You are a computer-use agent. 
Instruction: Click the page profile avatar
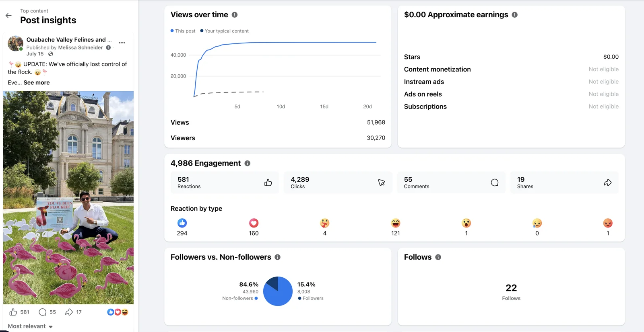15,43
